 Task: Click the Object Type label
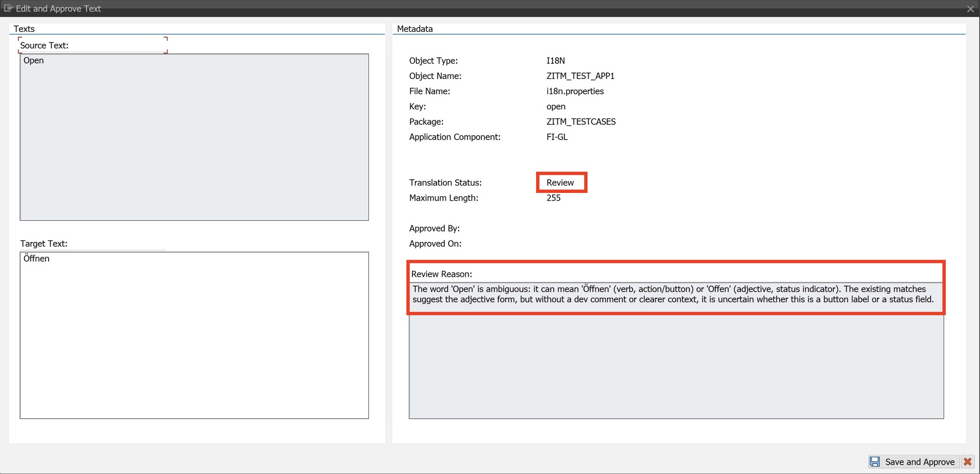tap(433, 61)
